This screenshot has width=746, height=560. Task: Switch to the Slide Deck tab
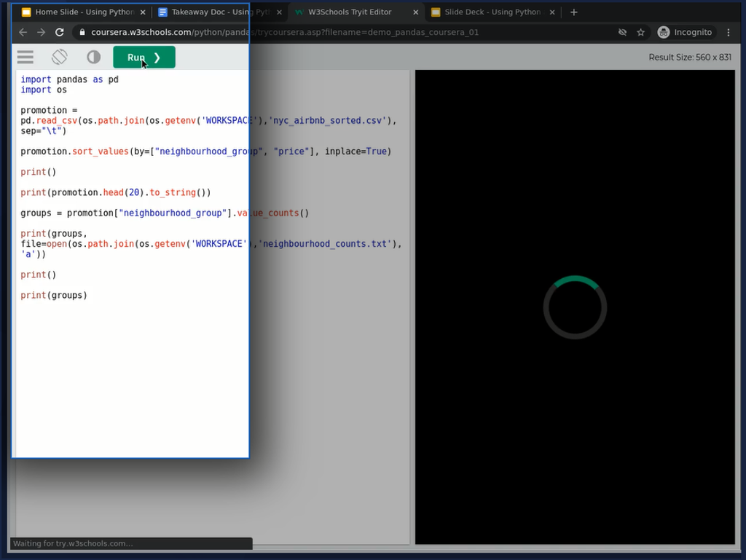[x=488, y=12]
